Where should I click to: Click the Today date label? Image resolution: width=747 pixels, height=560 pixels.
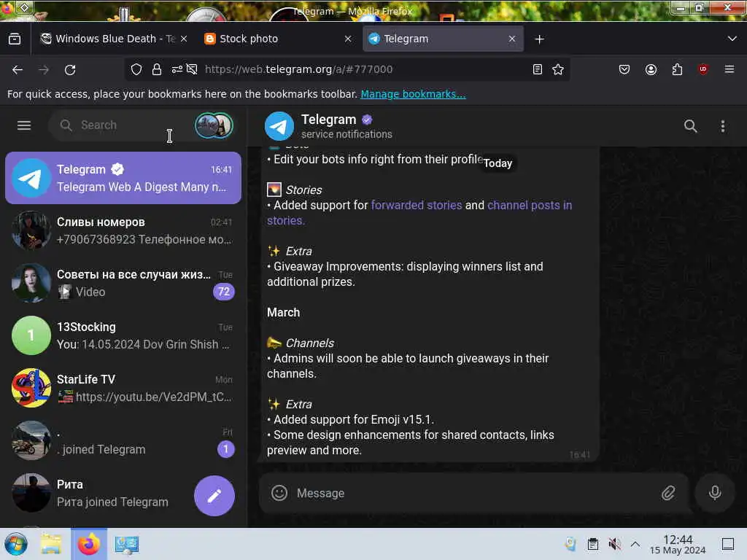click(498, 163)
